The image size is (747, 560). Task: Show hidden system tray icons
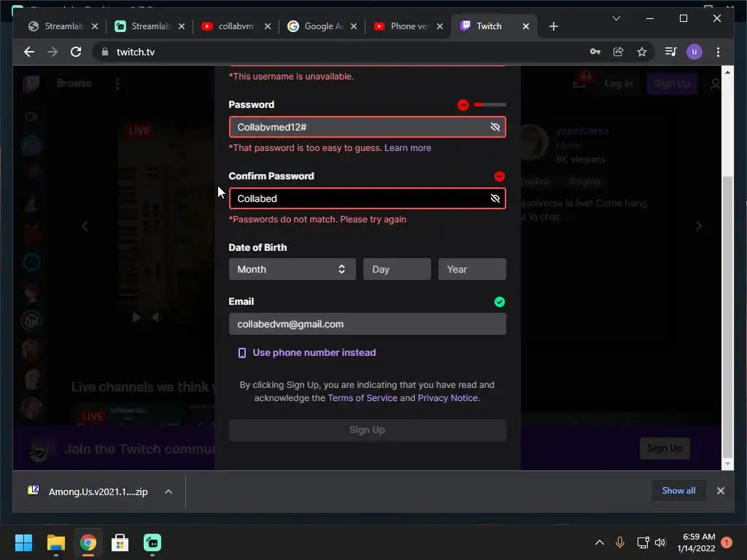[600, 542]
